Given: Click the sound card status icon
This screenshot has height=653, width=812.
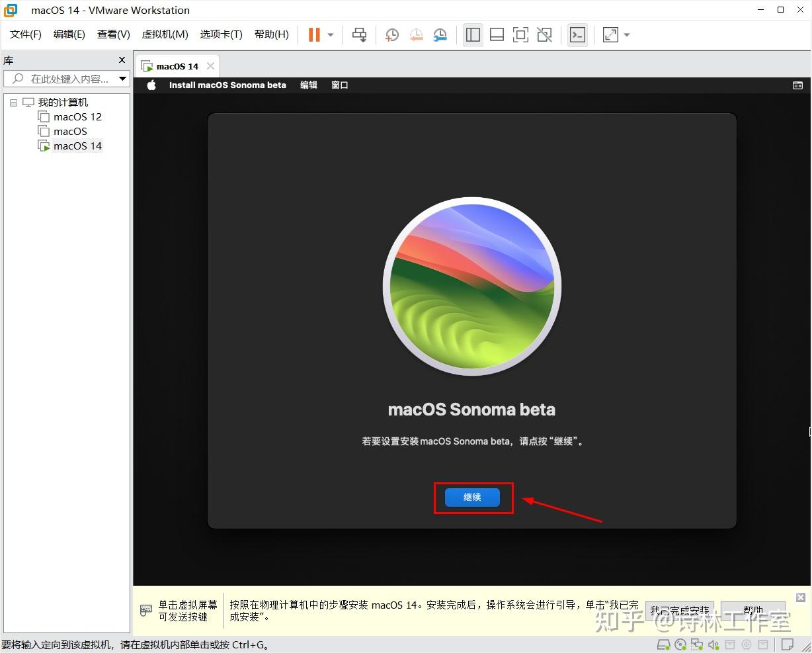Looking at the screenshot, I should point(713,644).
